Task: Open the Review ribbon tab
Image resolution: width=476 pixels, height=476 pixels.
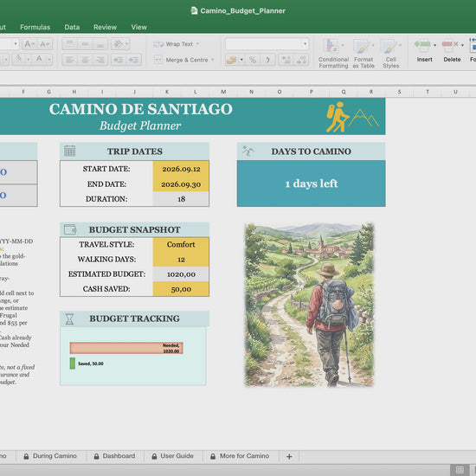Action: click(105, 28)
